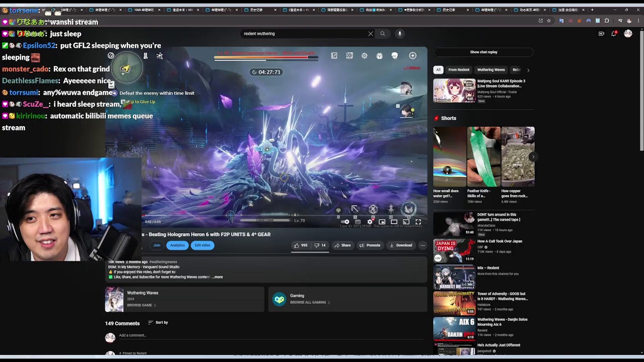Click the in-game target crosshair icon
The height and width of the screenshot is (362, 644).
pos(364,56)
